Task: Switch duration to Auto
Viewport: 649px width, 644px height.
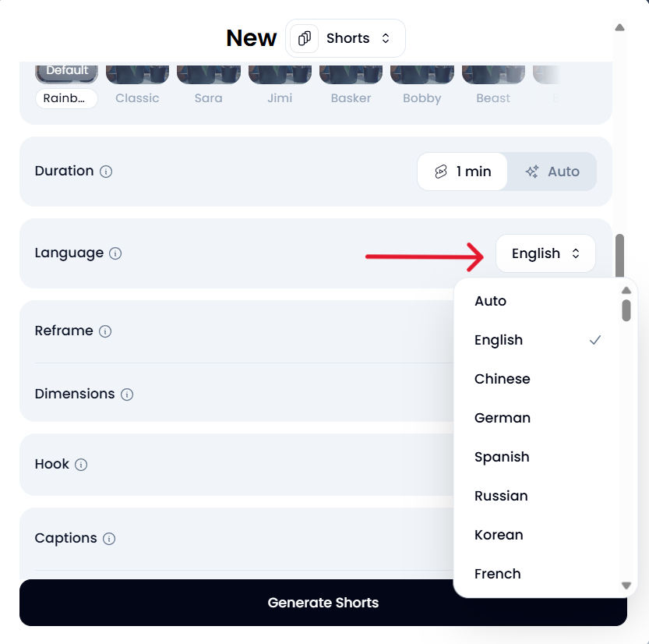Action: coord(552,172)
